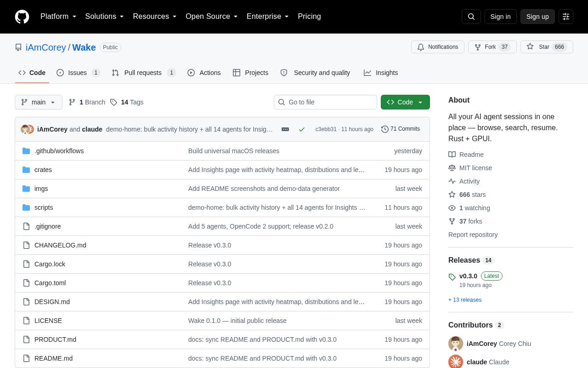588x368 pixels.
Task: Switch to the Issues tab
Action: pos(79,73)
